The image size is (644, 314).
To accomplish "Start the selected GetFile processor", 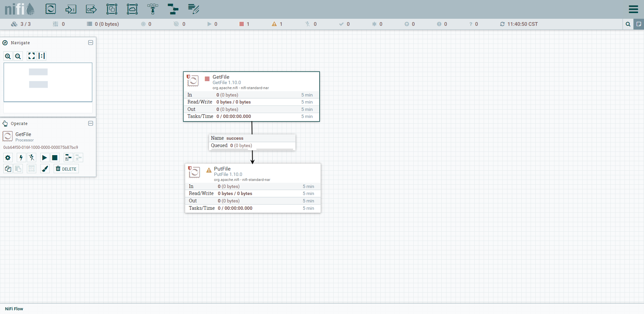I will pos(44,158).
